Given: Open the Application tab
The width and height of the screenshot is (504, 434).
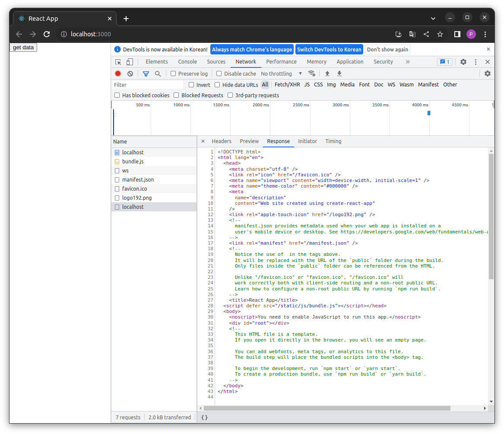Looking at the screenshot, I should [x=350, y=62].
